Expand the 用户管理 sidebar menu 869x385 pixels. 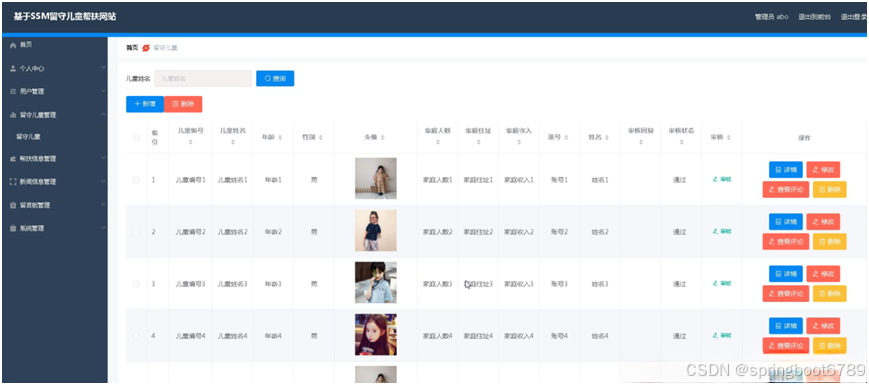click(x=54, y=91)
